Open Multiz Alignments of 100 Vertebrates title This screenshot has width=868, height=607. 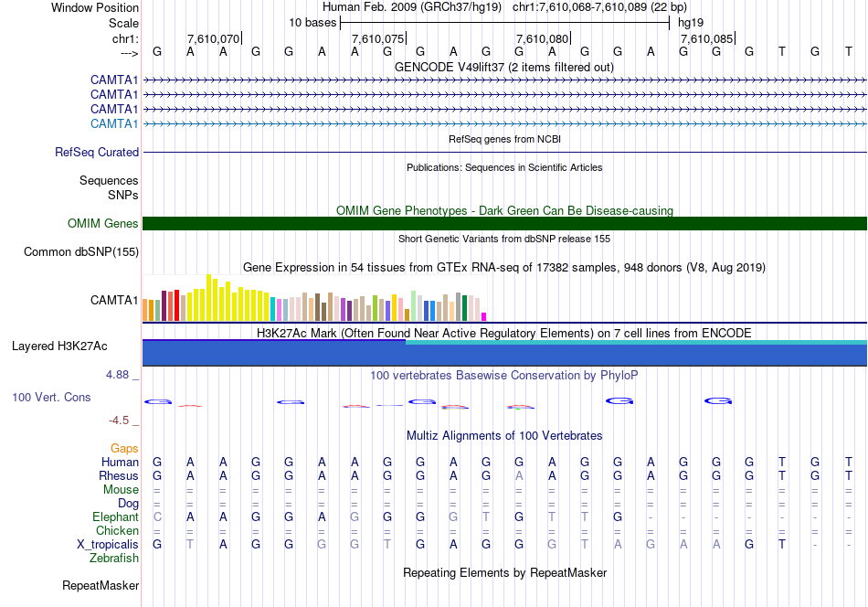pyautogui.click(x=503, y=435)
